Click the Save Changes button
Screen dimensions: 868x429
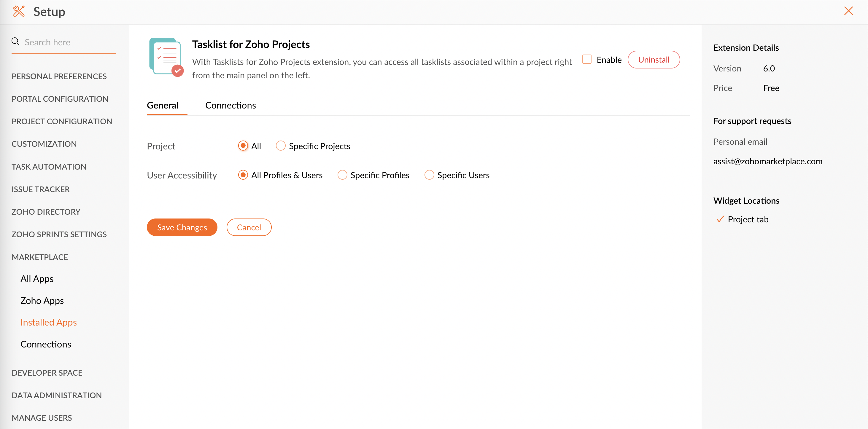pos(182,227)
